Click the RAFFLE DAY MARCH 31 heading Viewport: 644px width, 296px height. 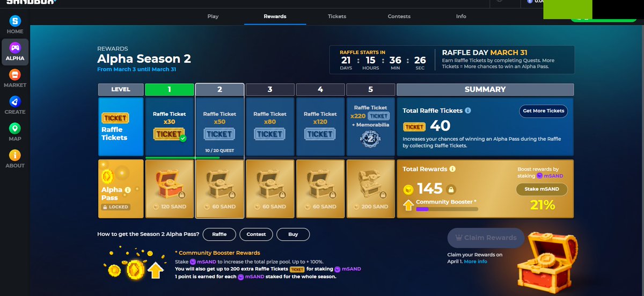click(485, 53)
